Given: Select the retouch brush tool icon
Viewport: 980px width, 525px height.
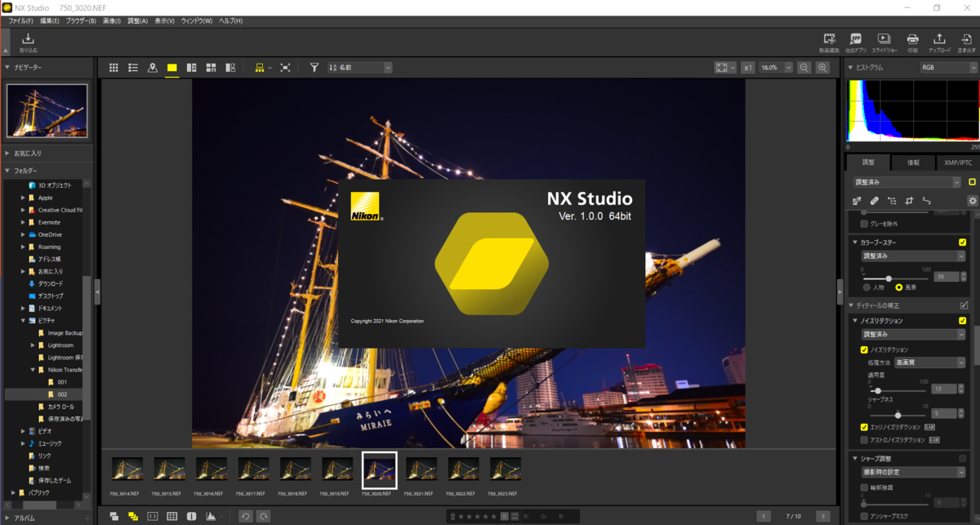Looking at the screenshot, I should point(875,201).
